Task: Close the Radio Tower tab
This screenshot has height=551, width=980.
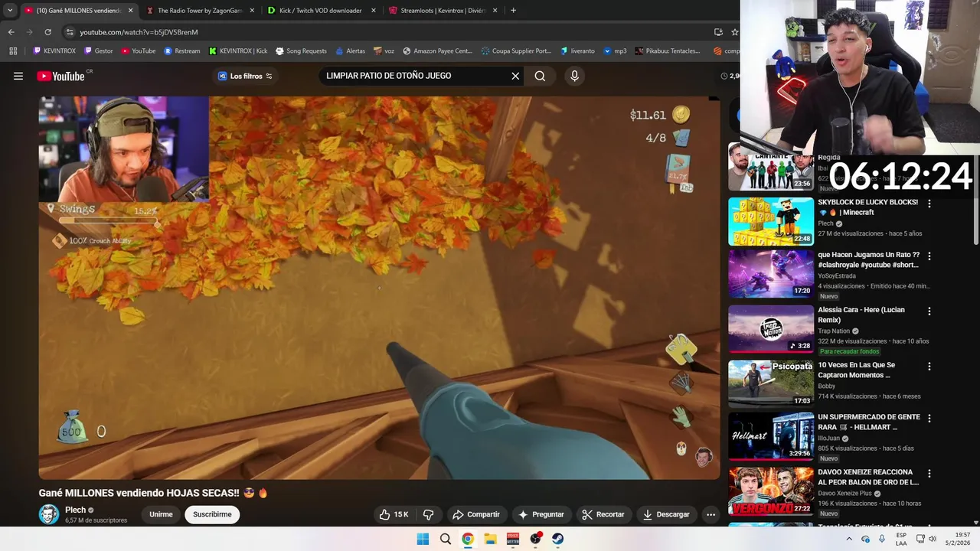Action: tap(252, 11)
